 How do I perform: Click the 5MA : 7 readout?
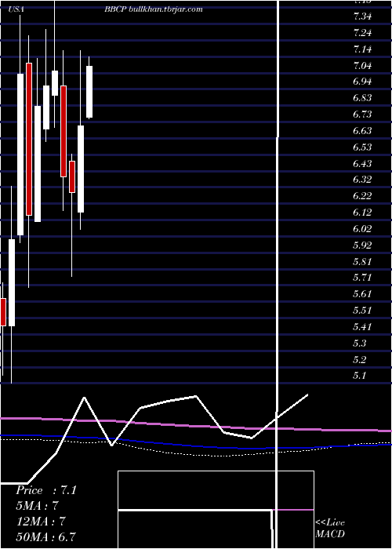click(37, 506)
